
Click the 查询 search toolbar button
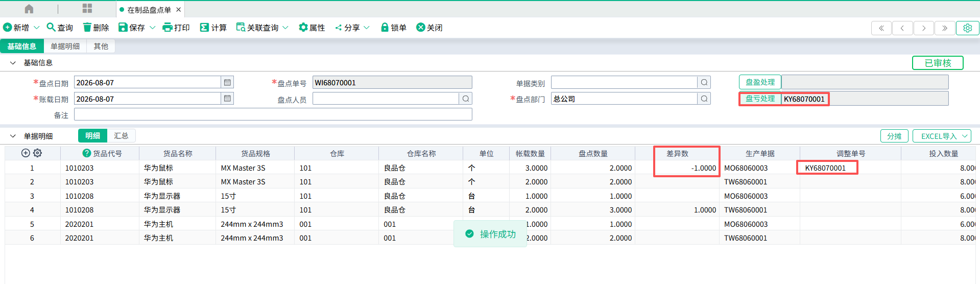60,28
